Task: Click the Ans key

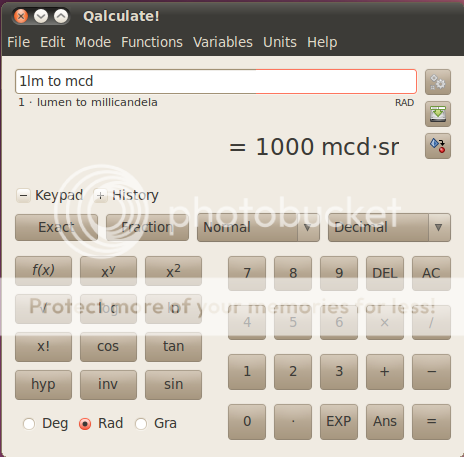Action: tap(385, 422)
